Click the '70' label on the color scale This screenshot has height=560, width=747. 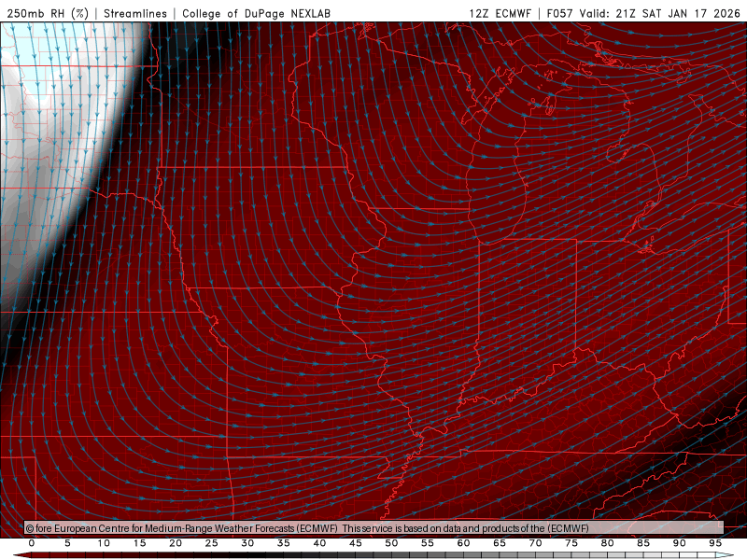(535, 543)
